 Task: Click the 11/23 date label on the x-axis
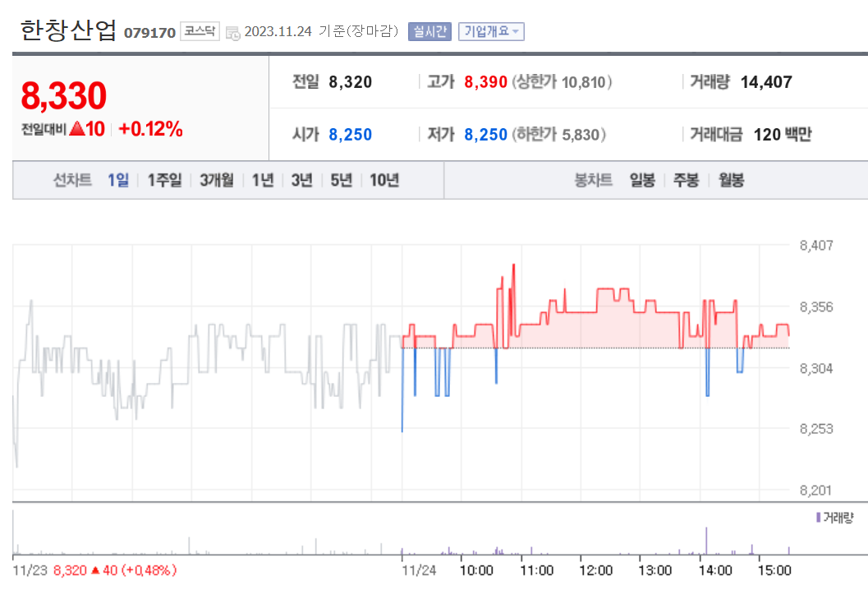pos(30,570)
